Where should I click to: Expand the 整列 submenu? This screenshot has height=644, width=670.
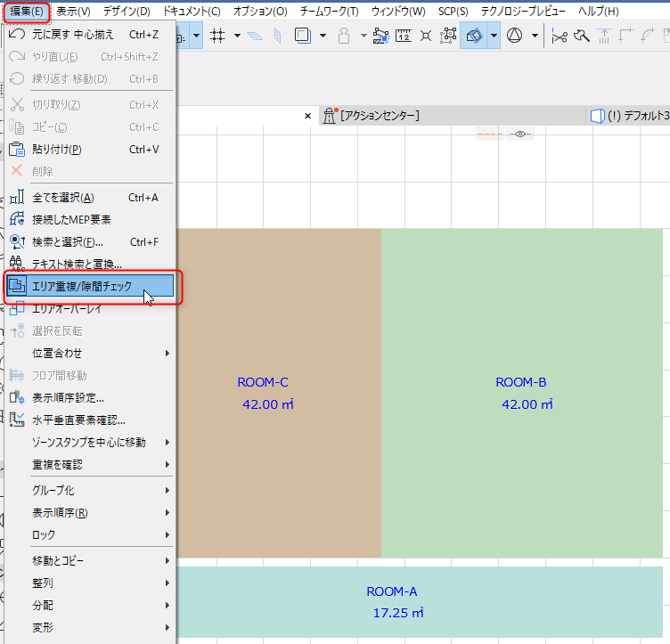pos(90,583)
